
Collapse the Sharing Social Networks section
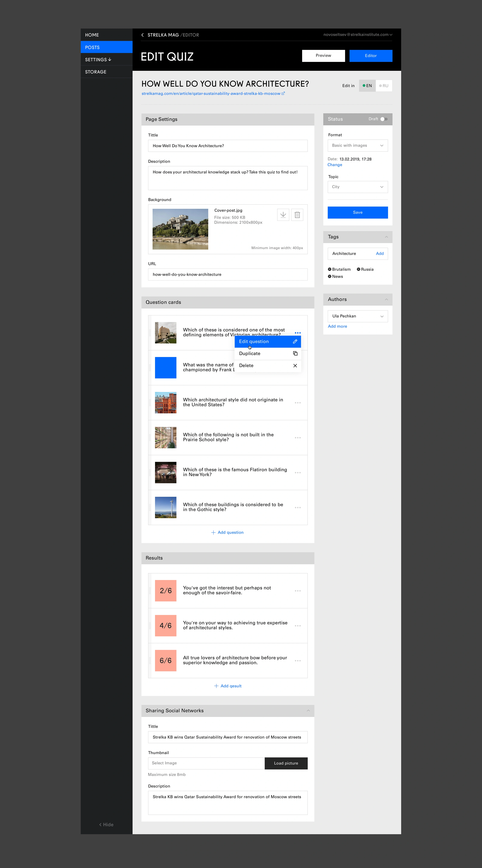(x=308, y=711)
